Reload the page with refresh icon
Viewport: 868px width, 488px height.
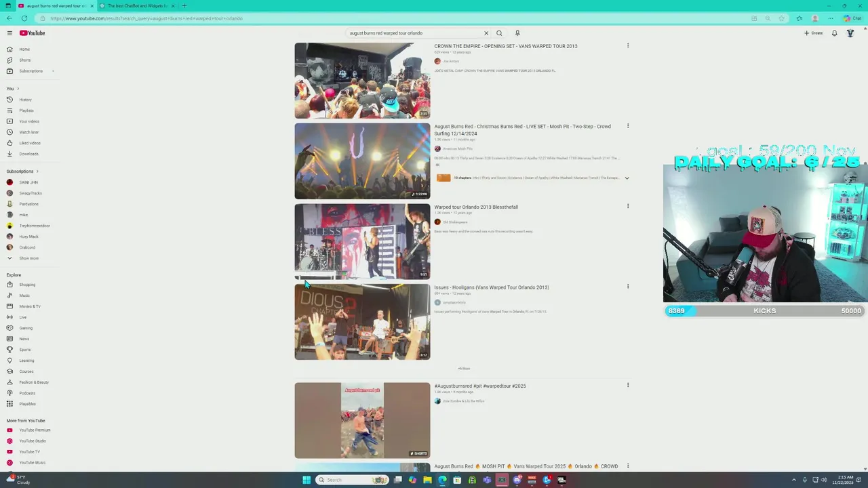click(24, 18)
